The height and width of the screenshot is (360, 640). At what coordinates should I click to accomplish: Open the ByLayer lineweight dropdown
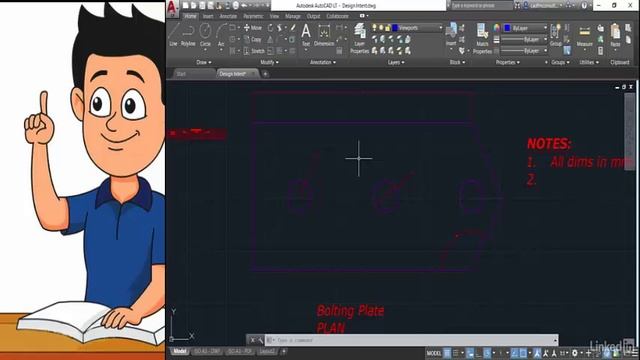(x=545, y=40)
